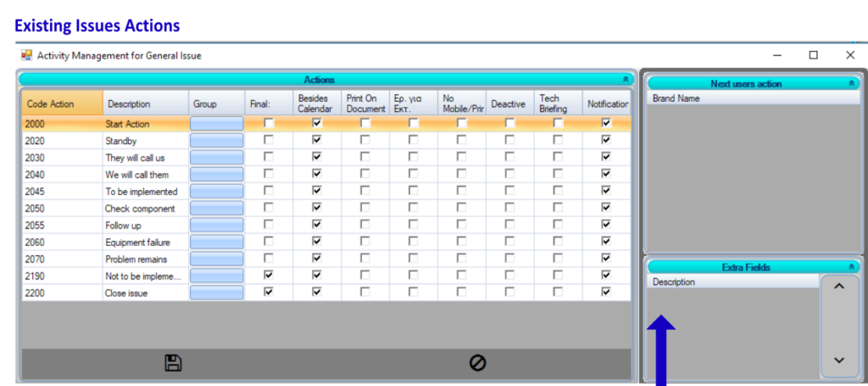868x386 pixels.
Task: Maximize the Activity Management window
Action: pyautogui.click(x=813, y=55)
